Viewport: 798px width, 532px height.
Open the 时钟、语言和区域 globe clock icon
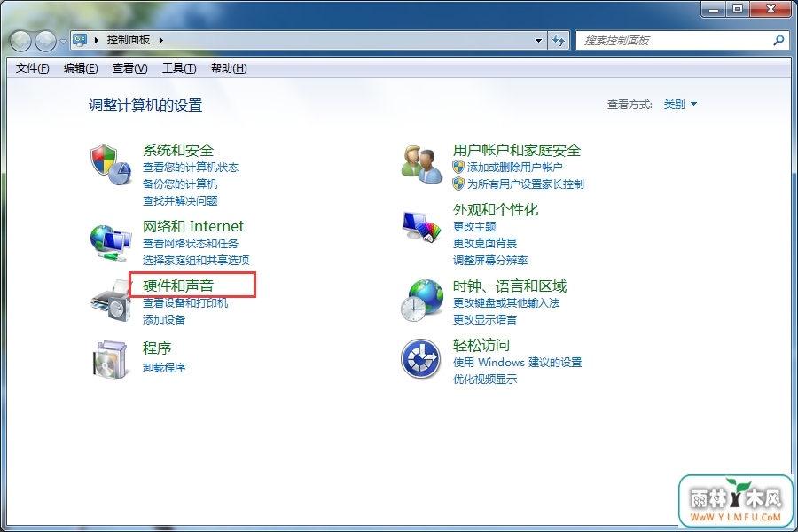pyautogui.click(x=421, y=301)
